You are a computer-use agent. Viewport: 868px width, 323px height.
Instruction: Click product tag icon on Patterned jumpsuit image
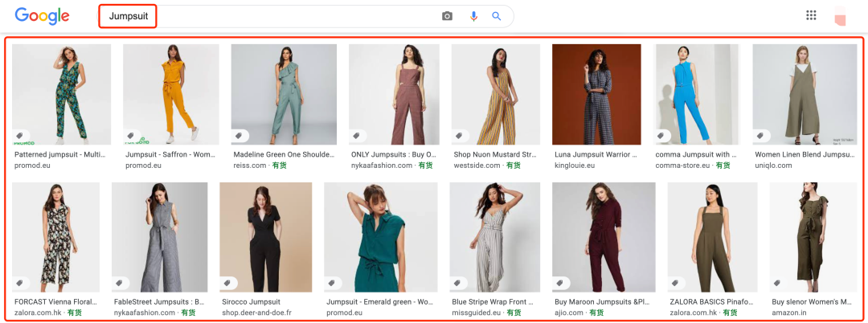point(20,136)
